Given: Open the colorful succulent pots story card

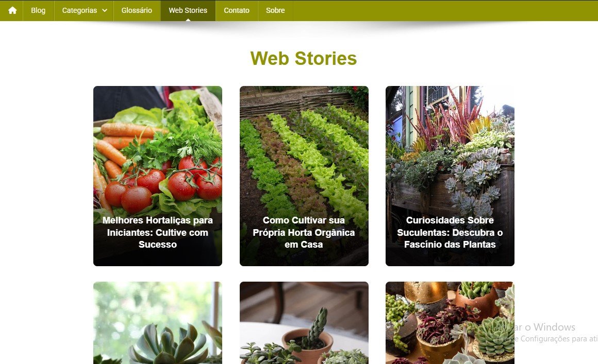Looking at the screenshot, I should 450,323.
